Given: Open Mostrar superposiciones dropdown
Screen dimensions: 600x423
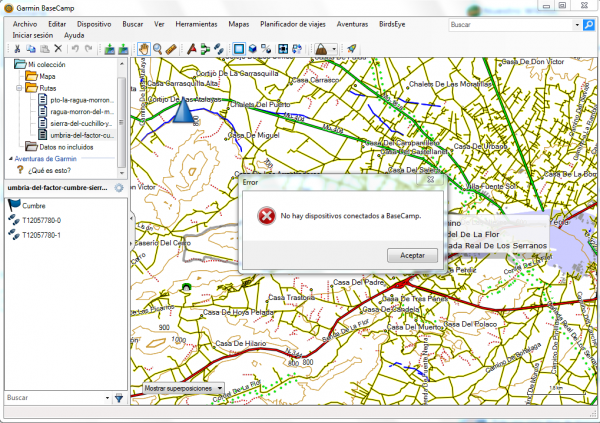Looking at the screenshot, I should 183,388.
